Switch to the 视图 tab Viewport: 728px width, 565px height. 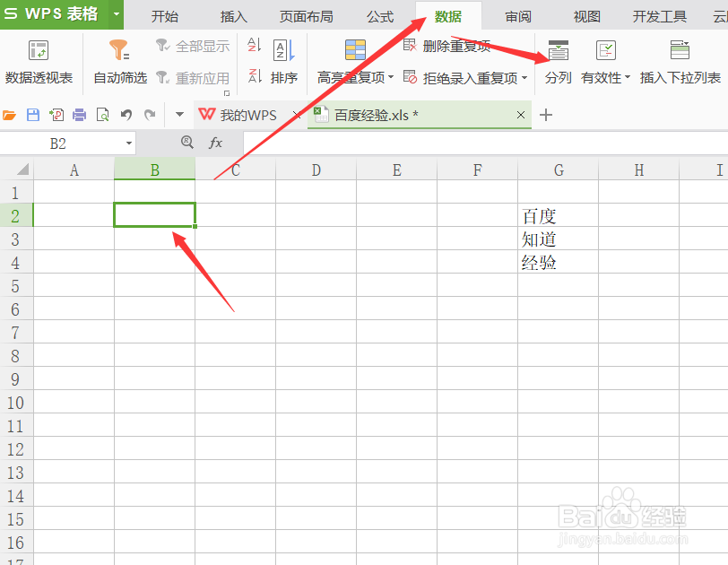pyautogui.click(x=586, y=17)
